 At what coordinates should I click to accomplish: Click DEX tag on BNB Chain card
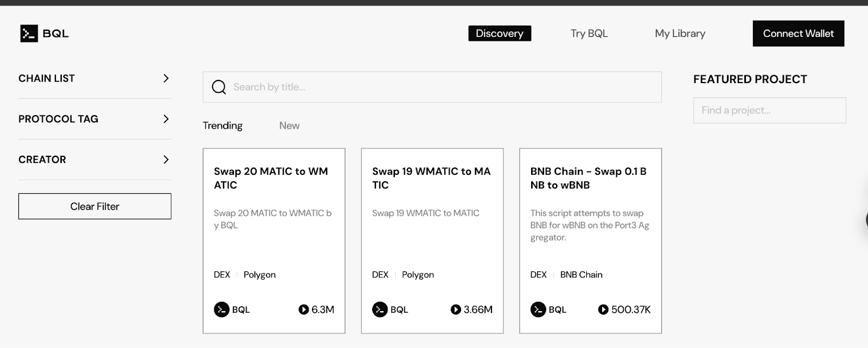539,275
